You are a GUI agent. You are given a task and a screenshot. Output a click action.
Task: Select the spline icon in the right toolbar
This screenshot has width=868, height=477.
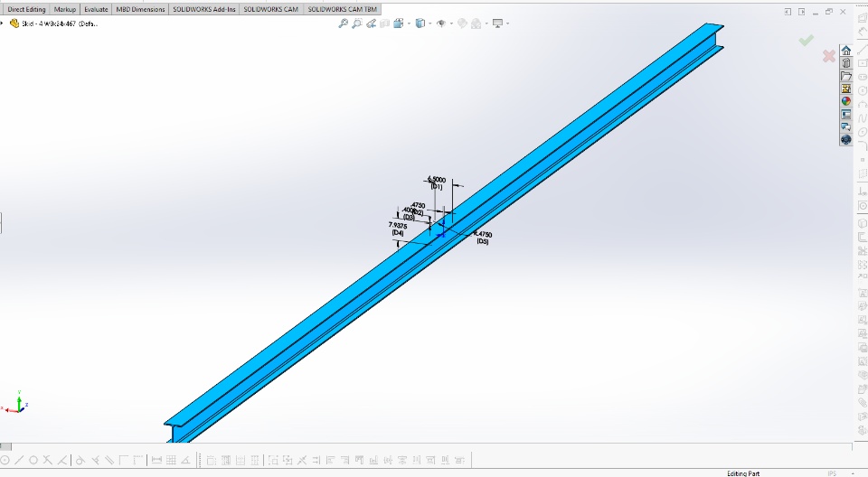(862, 118)
